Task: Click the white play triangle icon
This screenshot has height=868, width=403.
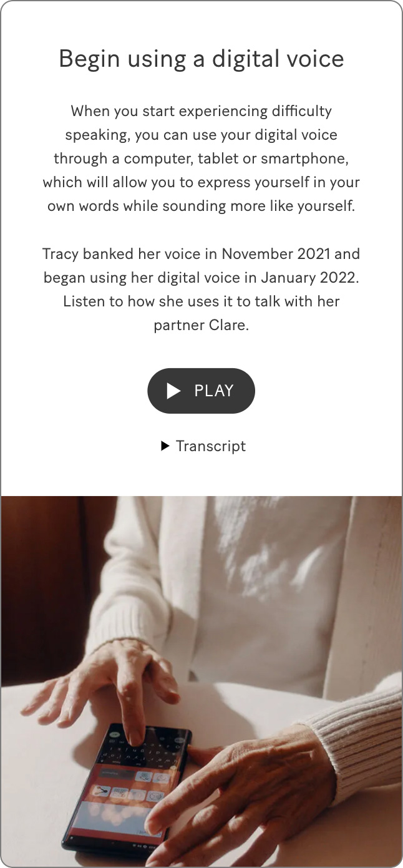Action: pos(173,391)
